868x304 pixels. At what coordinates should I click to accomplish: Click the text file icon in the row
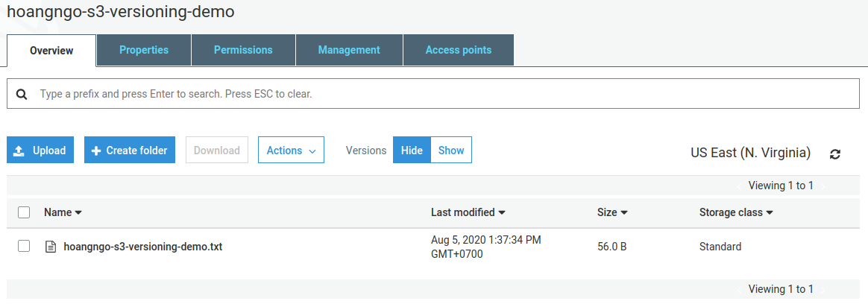click(x=51, y=247)
